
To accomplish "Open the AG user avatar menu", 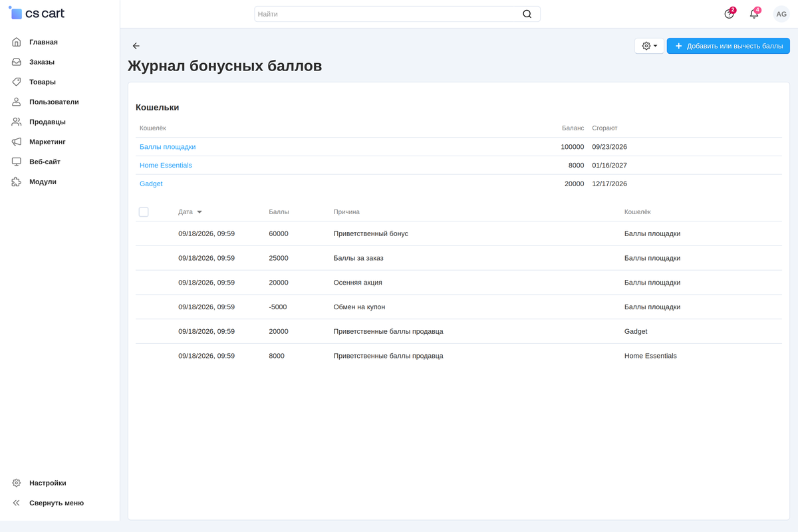I will tap(781, 14).
